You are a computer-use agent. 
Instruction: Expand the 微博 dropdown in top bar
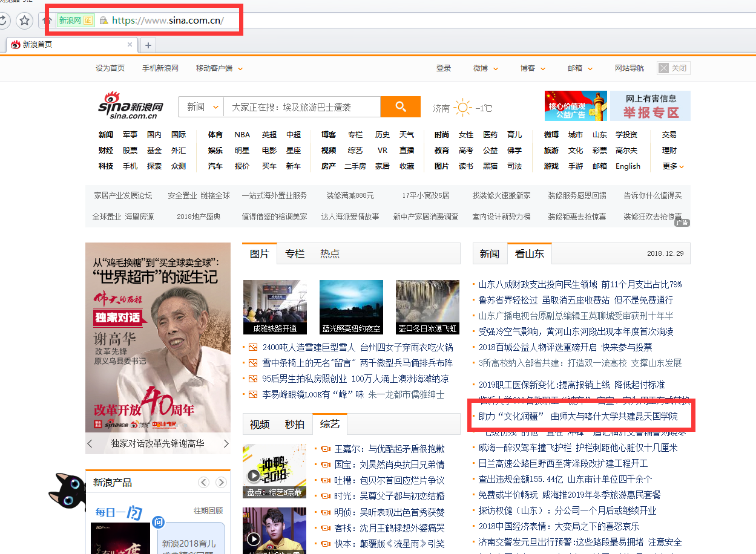[x=485, y=68]
